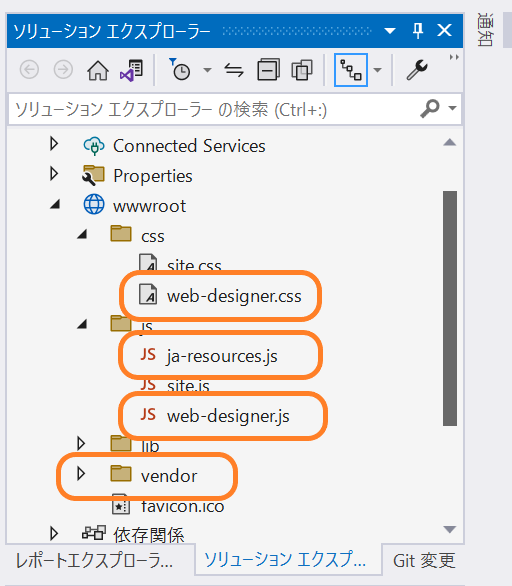Click the Home icon in toolbar

click(98, 70)
